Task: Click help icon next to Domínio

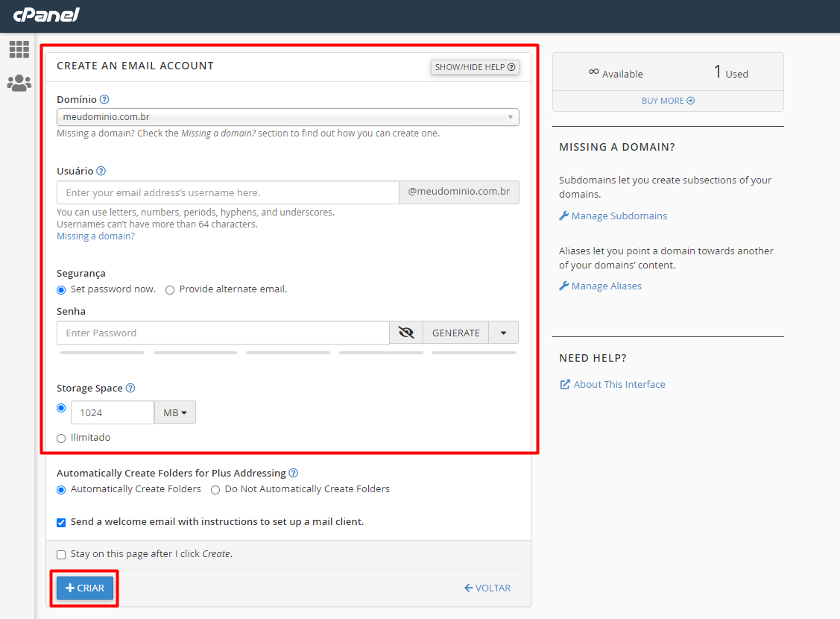Action: point(104,99)
